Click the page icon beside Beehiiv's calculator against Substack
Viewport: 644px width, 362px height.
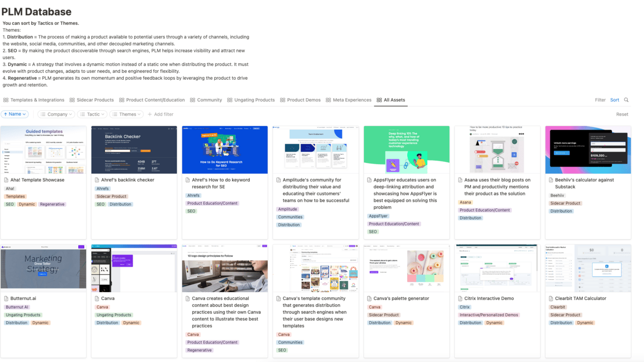pos(551,180)
